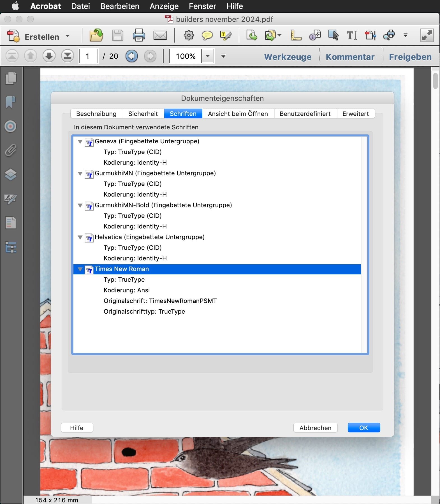Open the bookmarks sidebar panel
Viewport: 440px width, 504px height.
[11, 102]
